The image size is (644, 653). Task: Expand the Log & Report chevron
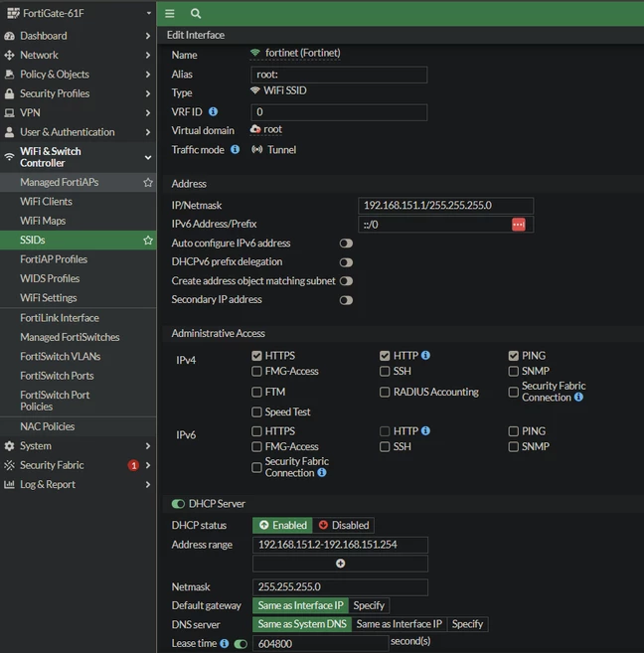click(148, 484)
